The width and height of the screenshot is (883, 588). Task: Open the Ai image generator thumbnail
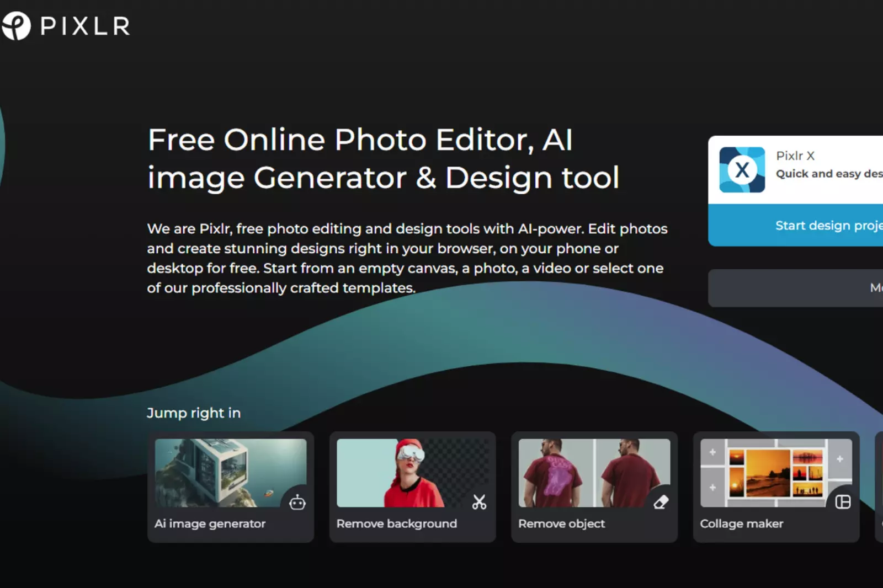click(x=231, y=473)
